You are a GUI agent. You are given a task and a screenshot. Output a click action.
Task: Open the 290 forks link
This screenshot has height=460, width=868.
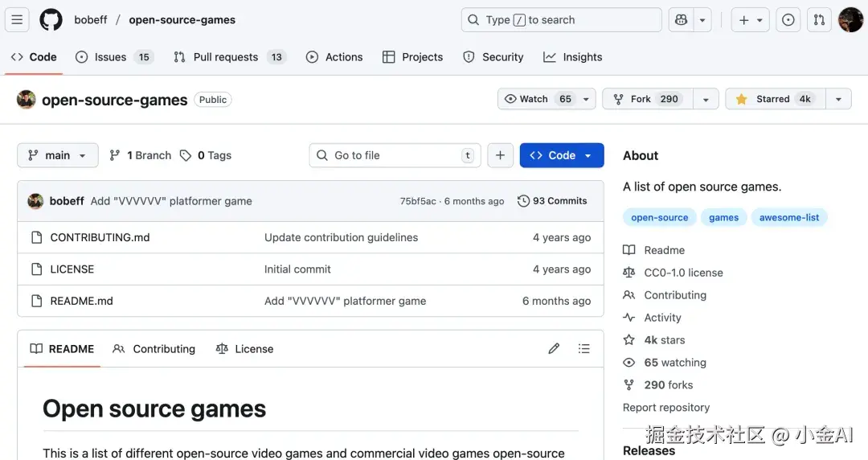pyautogui.click(x=658, y=385)
